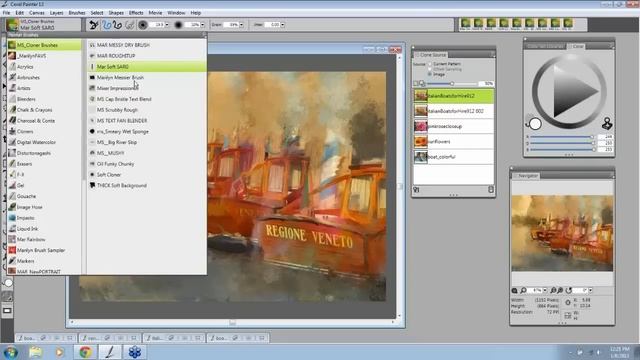Open the Brushes menu
640x360 pixels.
click(x=77, y=13)
